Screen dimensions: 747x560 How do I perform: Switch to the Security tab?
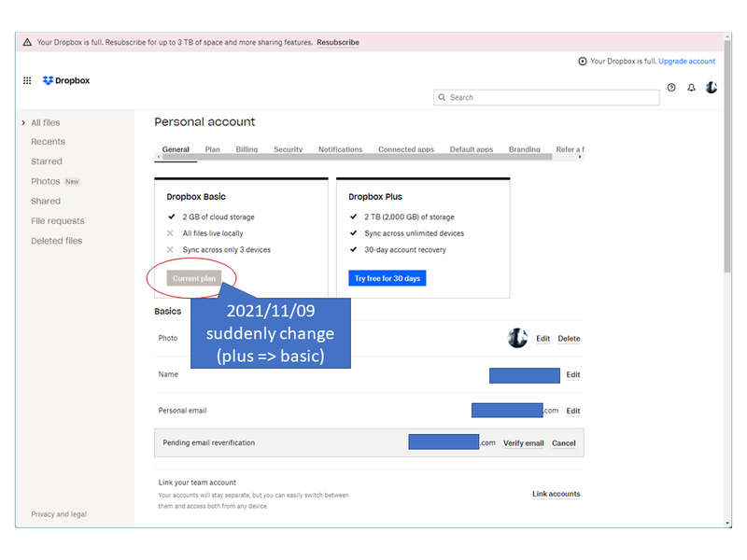(288, 149)
